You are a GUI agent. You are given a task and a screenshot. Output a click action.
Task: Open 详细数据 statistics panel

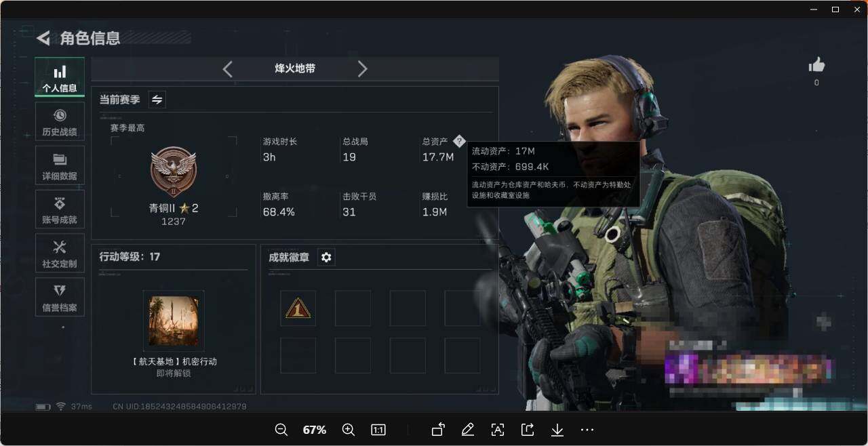tap(60, 165)
